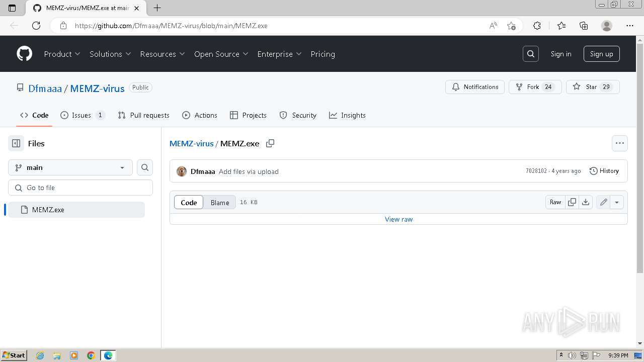Select MEMZ.exe in the file tree
Screen dimensions: 644x362
(x=76, y=210)
